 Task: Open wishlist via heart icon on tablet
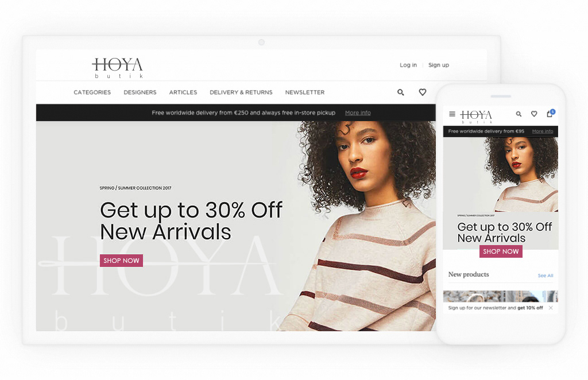pyautogui.click(x=423, y=92)
